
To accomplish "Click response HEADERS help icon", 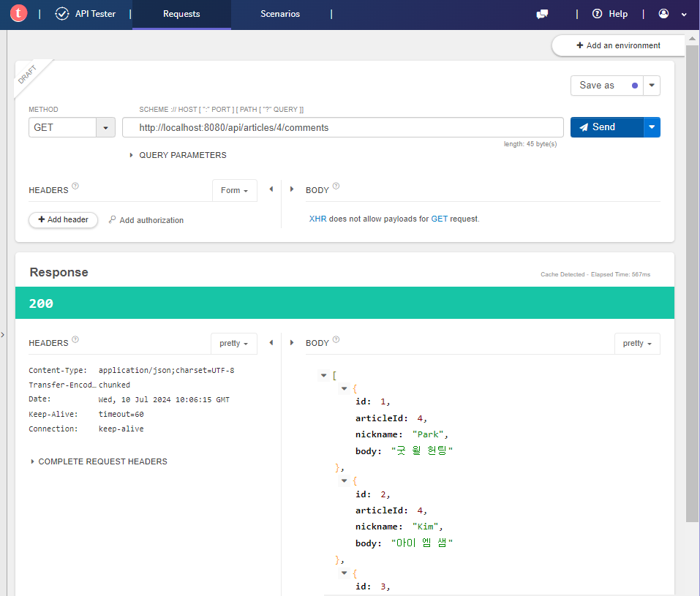I will point(75,339).
